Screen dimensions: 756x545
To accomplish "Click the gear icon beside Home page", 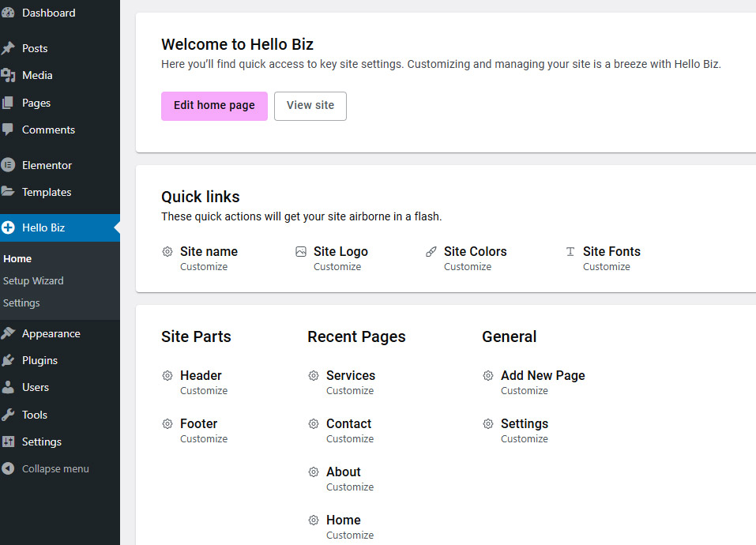I will pyautogui.click(x=314, y=520).
